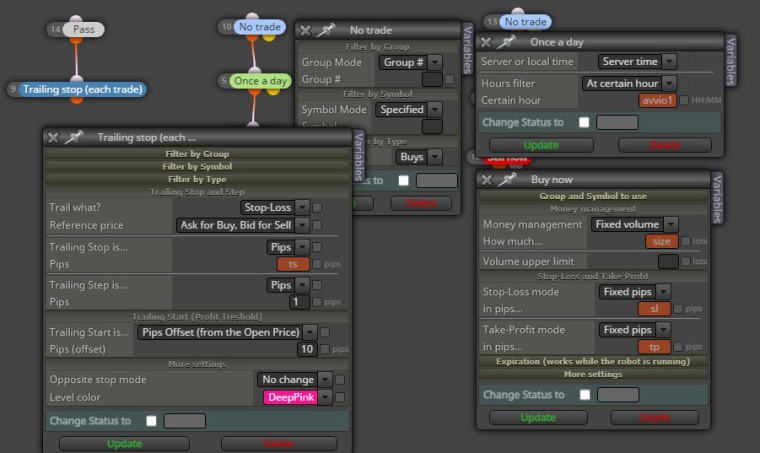The height and width of the screenshot is (453, 760).
Task: Open the Take-Profit mode dropdown
Action: 634,330
